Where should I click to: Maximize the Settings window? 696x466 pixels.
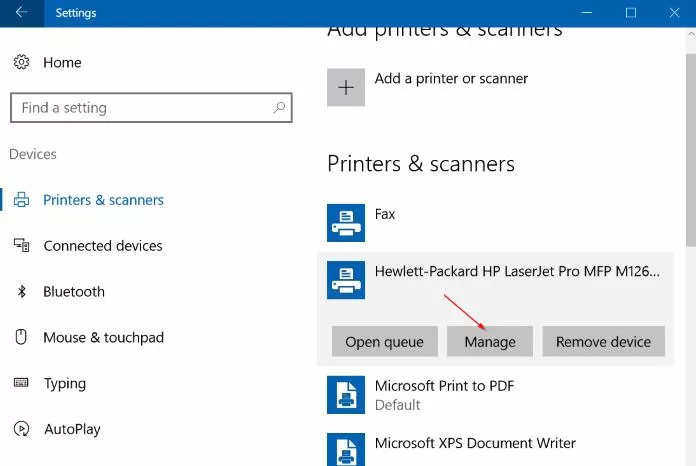631,13
